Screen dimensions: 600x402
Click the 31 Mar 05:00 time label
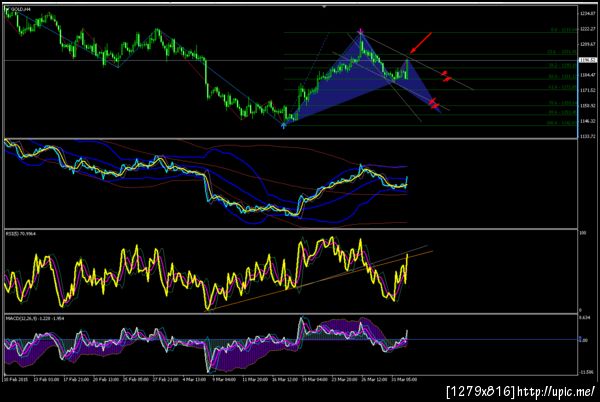pos(404,380)
